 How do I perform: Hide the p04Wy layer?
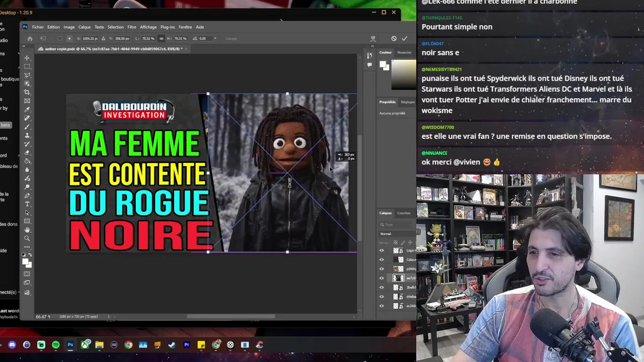pyautogui.click(x=381, y=269)
